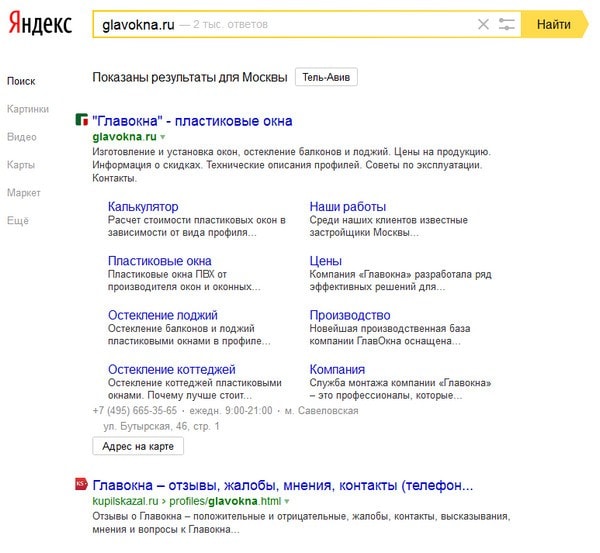Expand the Ещё menu item
The image size is (600, 553).
pos(18,221)
